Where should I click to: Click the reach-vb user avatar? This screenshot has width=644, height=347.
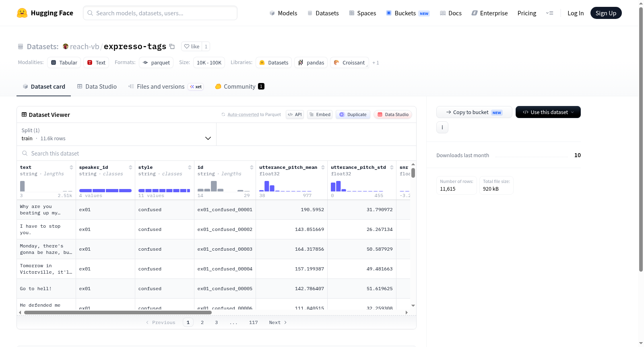coord(66,46)
